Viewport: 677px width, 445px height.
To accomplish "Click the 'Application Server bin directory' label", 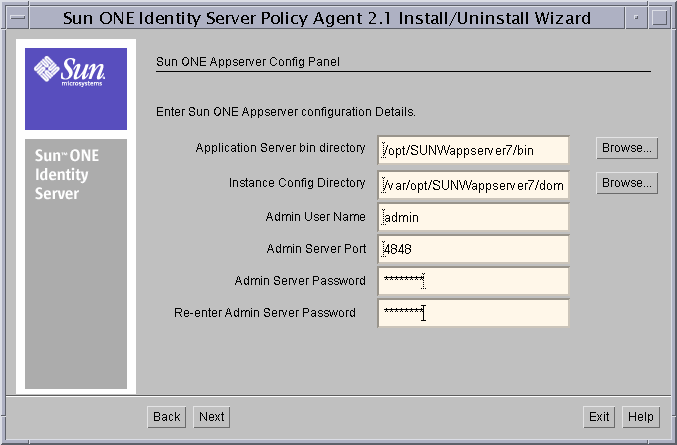I will (x=280, y=148).
